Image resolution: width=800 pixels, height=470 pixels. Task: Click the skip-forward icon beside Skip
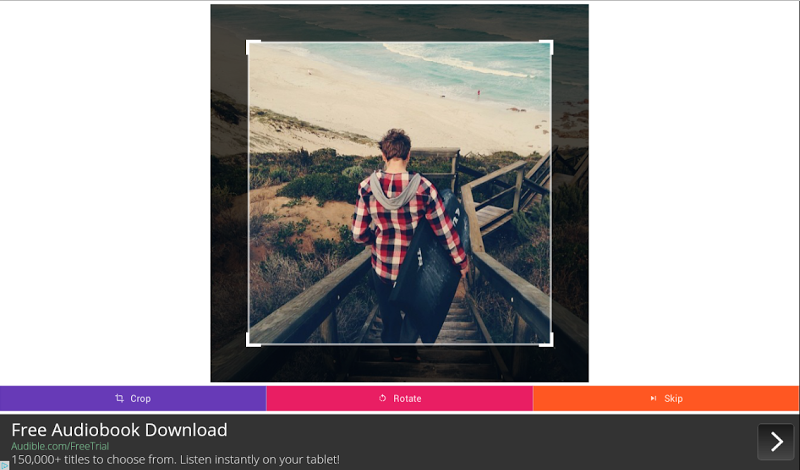(x=653, y=398)
